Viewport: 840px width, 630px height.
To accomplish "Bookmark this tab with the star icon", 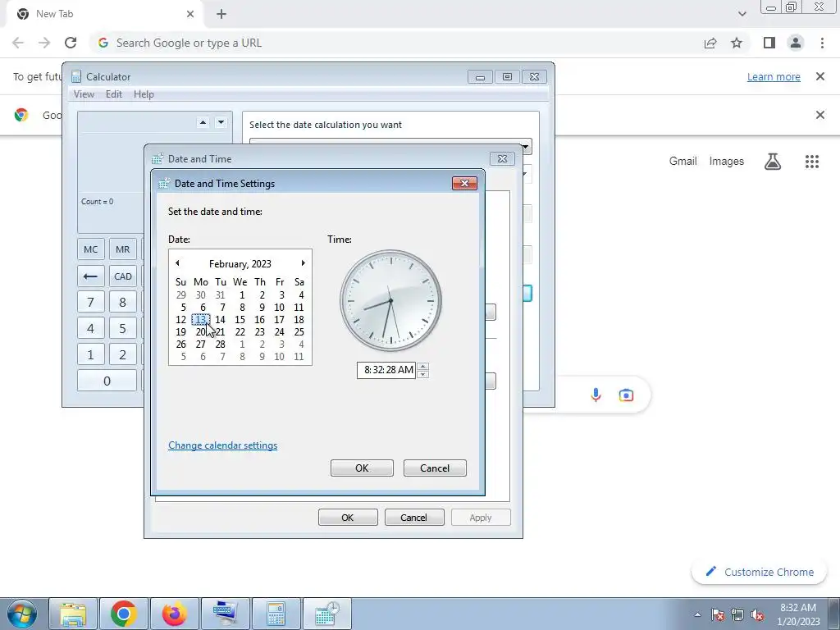I will [737, 43].
